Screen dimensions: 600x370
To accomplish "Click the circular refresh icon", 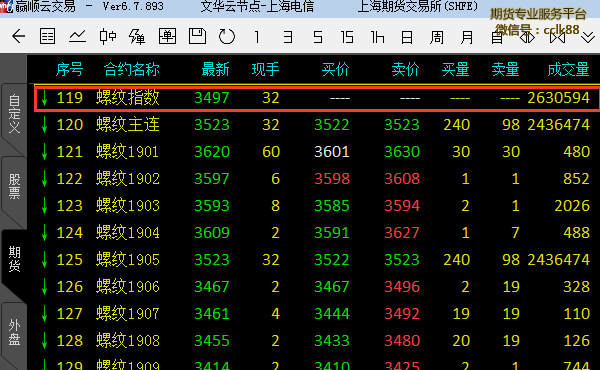I will point(227,37).
